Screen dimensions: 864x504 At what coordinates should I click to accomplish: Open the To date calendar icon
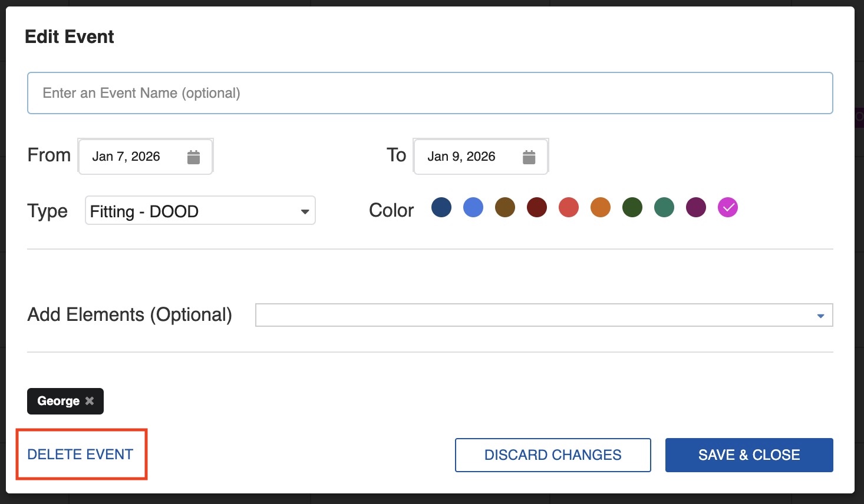pos(529,157)
